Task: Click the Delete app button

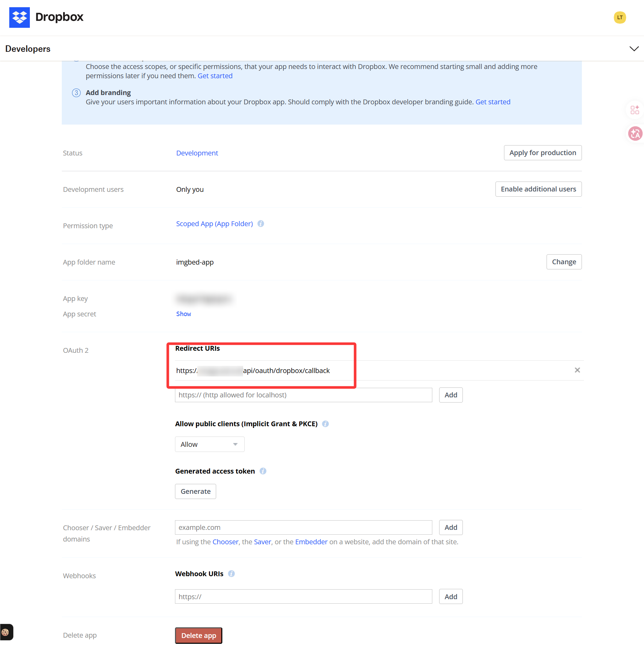Action: (199, 636)
